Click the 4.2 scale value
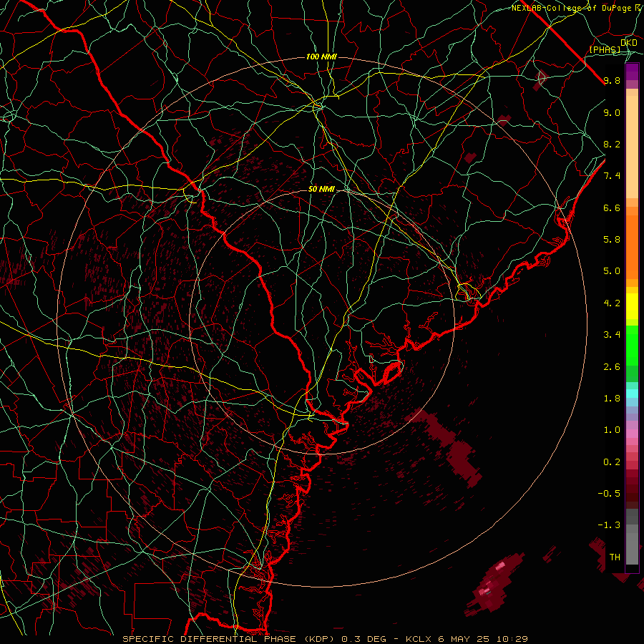 612,303
